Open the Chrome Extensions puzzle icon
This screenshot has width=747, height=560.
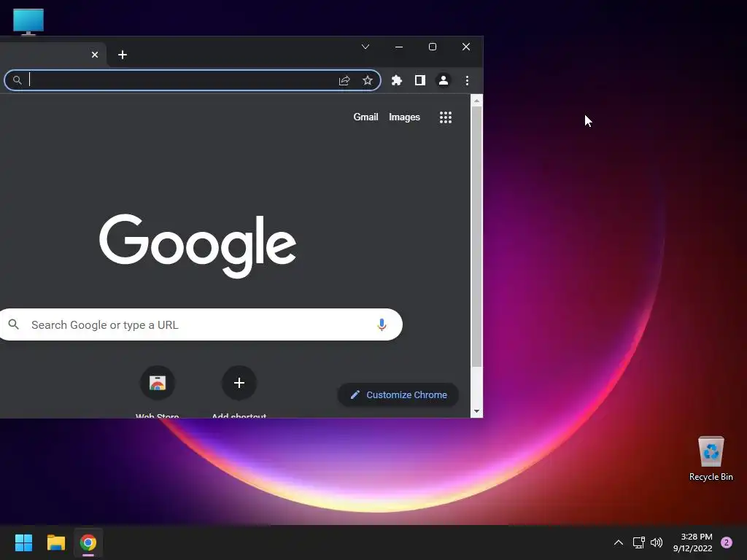(x=396, y=80)
